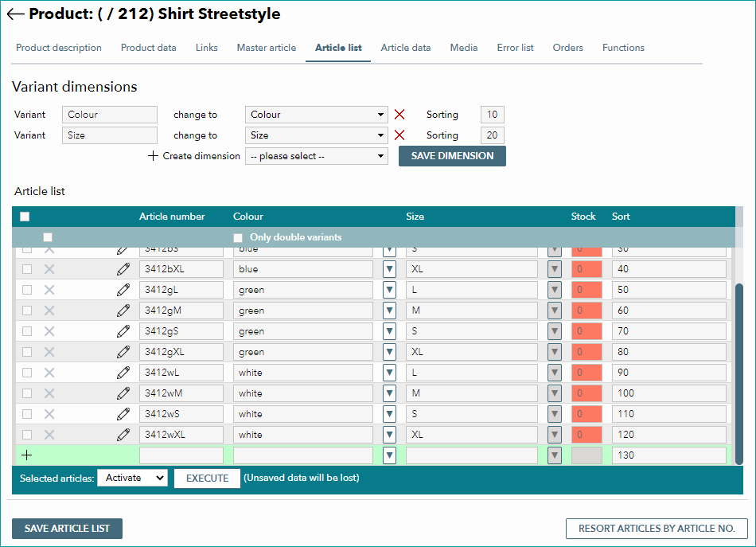Open the please select dimension dropdown
This screenshot has width=756, height=547.
coord(316,156)
